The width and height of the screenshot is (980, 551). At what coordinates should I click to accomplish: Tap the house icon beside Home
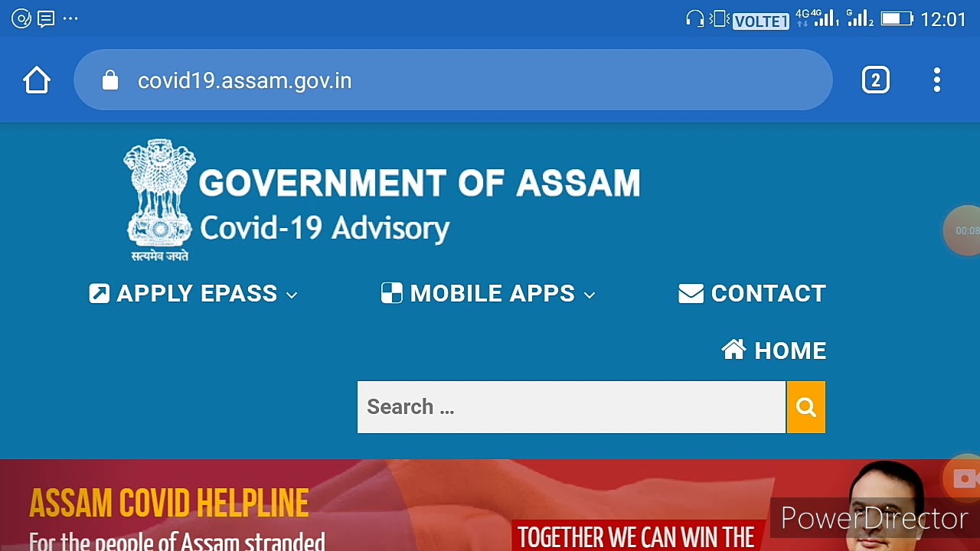click(x=733, y=350)
